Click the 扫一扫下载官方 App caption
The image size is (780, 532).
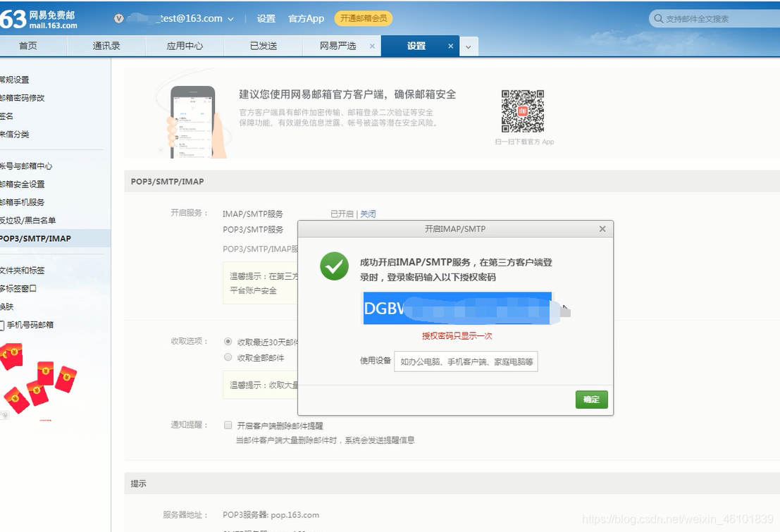[x=524, y=142]
